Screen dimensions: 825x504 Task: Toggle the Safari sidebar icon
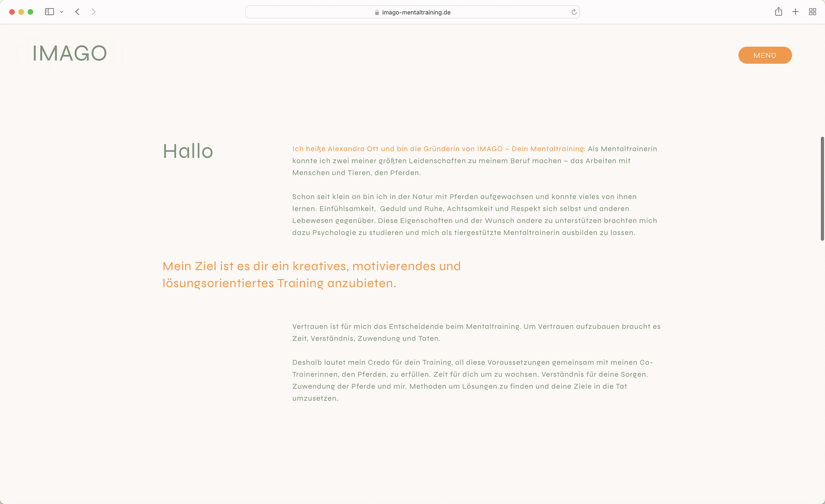(x=49, y=12)
